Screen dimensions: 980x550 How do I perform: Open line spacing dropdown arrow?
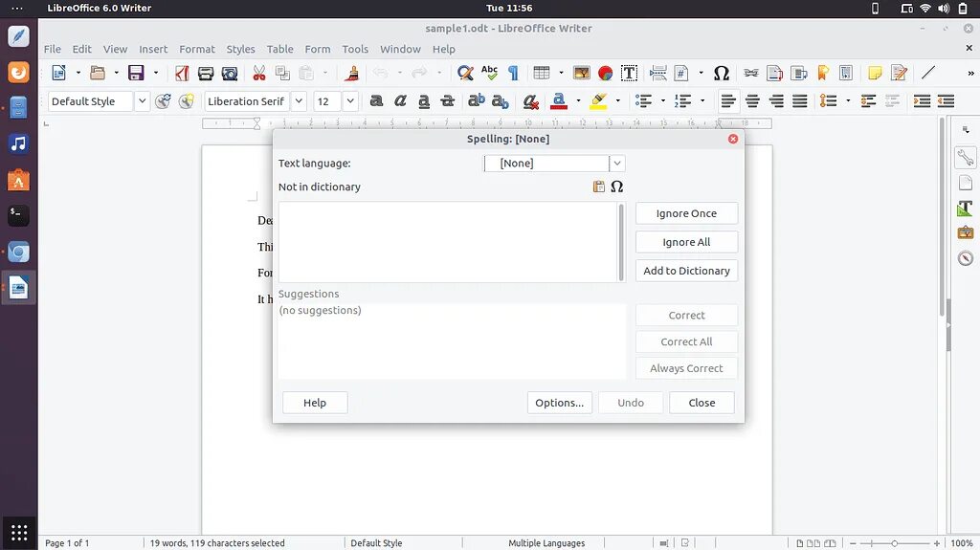pyautogui.click(x=848, y=101)
